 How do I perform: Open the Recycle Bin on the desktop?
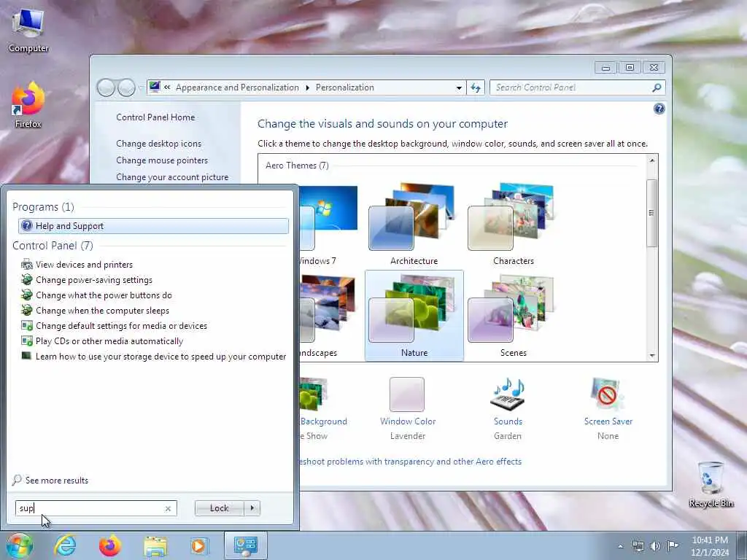coord(711,484)
